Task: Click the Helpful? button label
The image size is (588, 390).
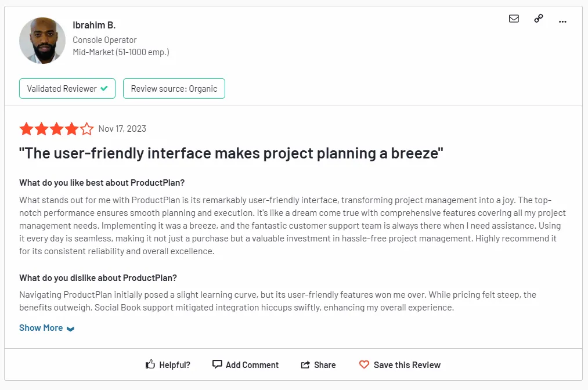Action: tap(175, 365)
